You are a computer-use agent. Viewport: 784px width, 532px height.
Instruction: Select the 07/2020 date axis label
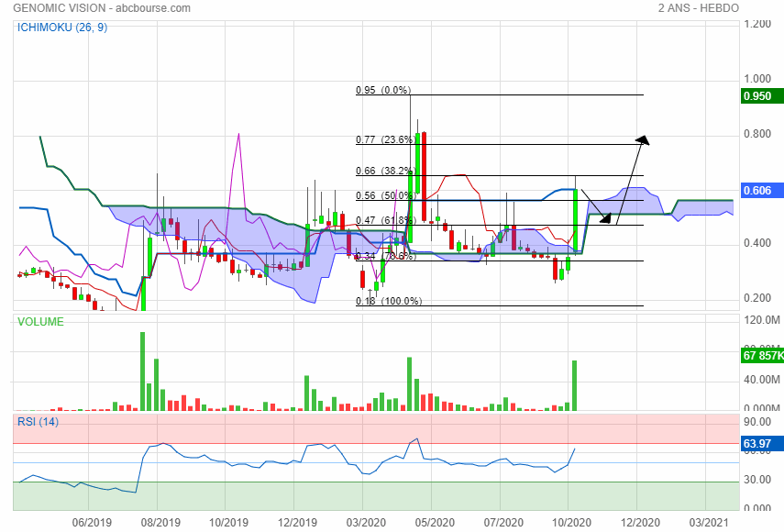(x=503, y=523)
